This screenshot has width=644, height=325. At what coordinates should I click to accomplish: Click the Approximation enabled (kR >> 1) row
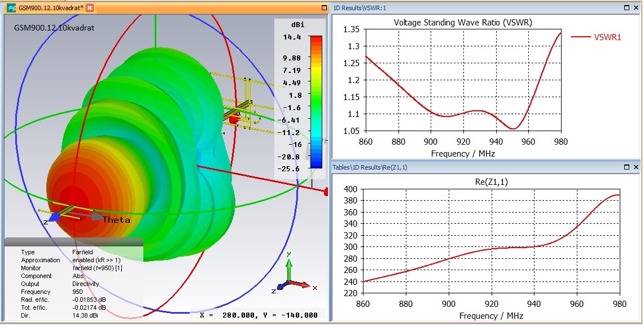[x=71, y=260]
